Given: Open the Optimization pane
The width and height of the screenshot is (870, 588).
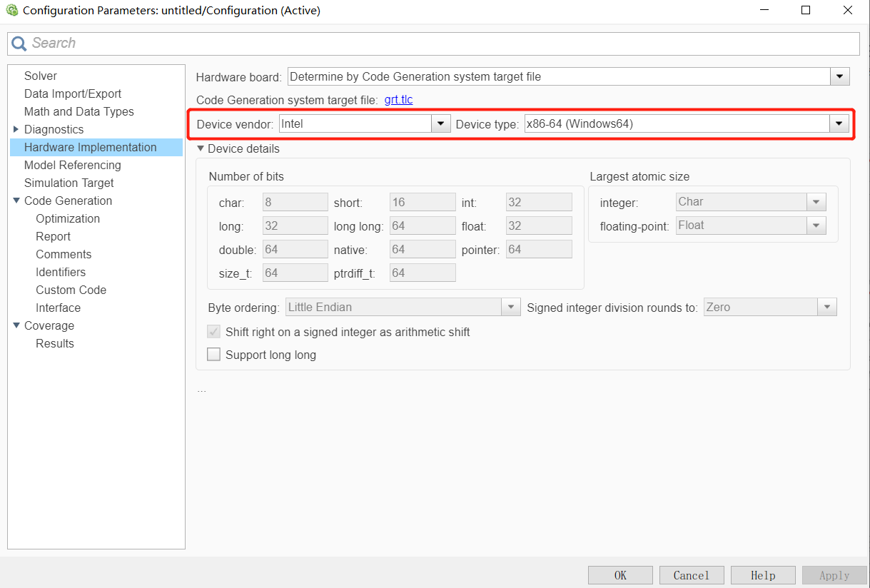Looking at the screenshot, I should click(x=68, y=218).
